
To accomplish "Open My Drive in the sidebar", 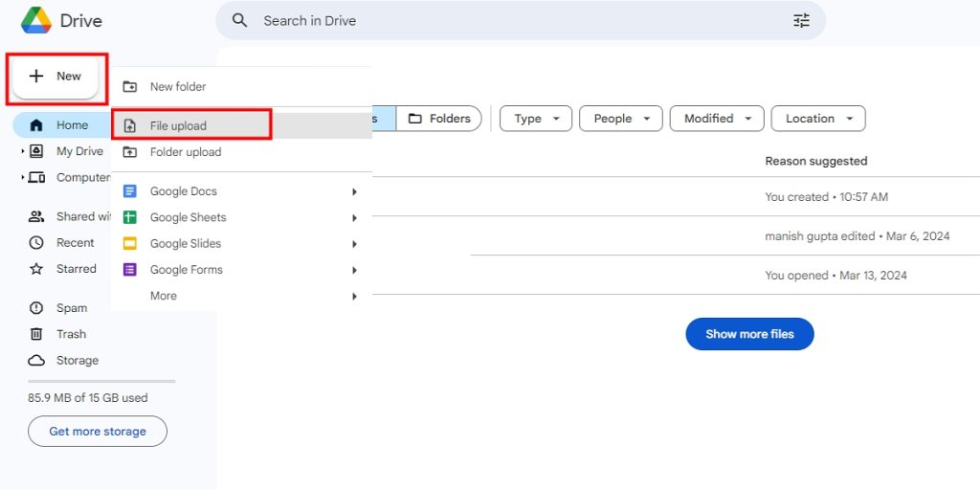I will (79, 151).
